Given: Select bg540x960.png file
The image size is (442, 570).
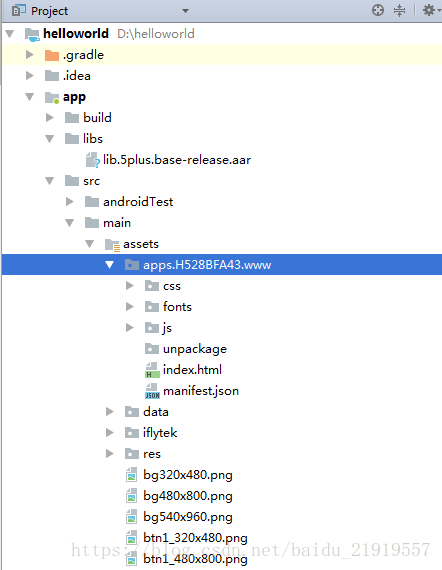Looking at the screenshot, I should coord(188,517).
